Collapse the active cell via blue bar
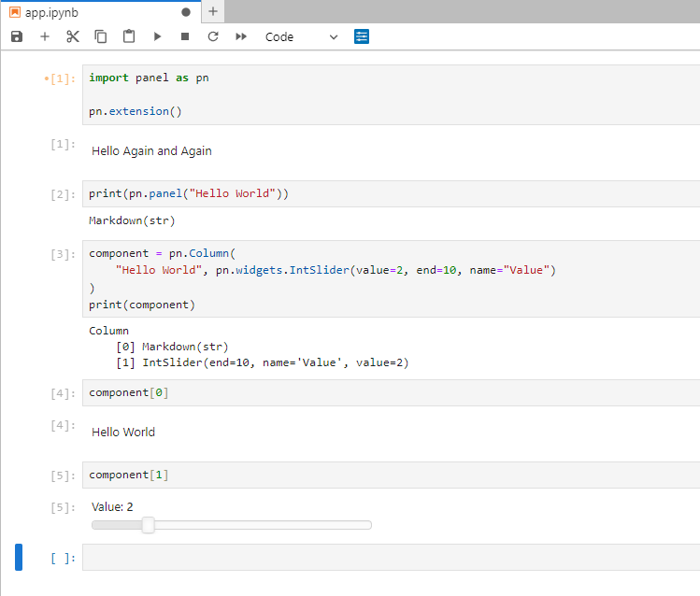Viewport: 700px width, 596px height. tap(19, 557)
